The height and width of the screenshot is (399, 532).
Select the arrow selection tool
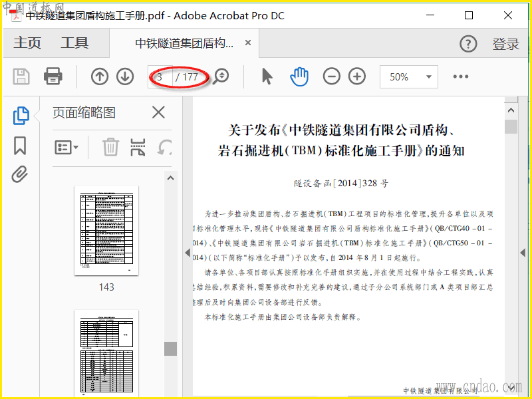click(267, 76)
